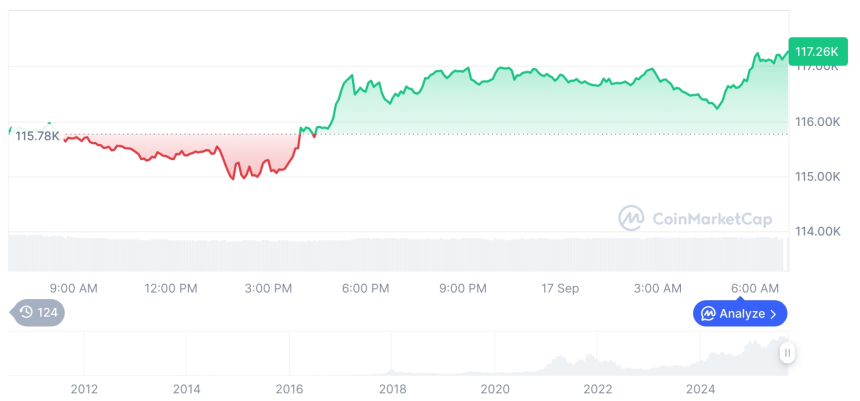Click the 6:00 PM time axis label

click(x=366, y=288)
